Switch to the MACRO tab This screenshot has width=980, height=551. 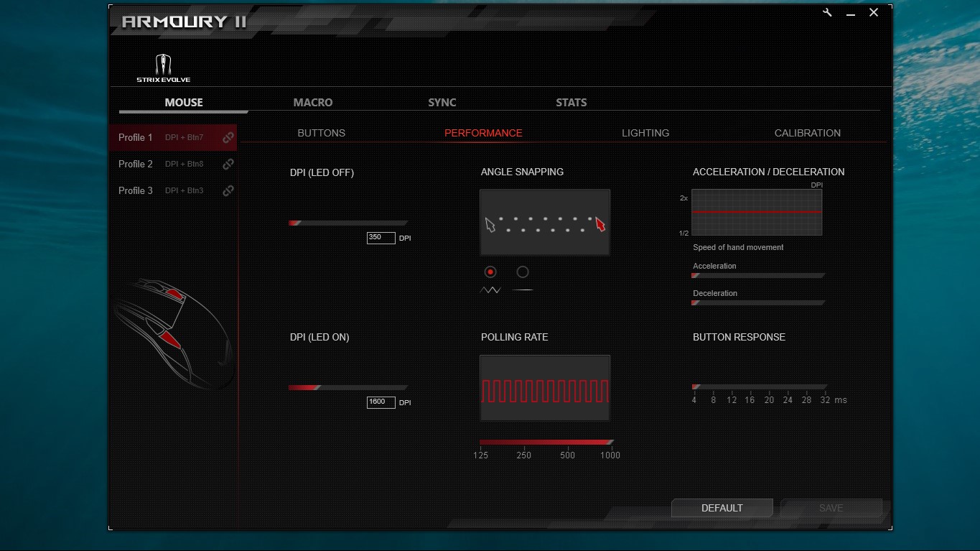(x=313, y=102)
